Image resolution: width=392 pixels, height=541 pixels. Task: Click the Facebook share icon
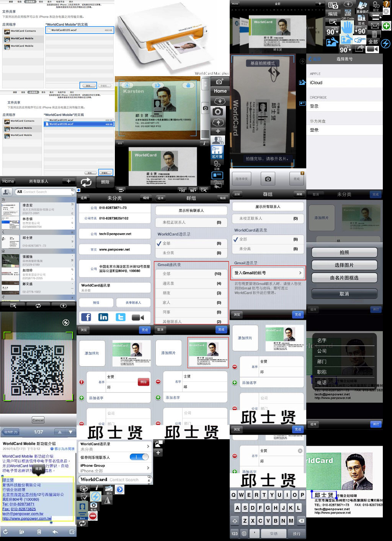click(x=86, y=317)
